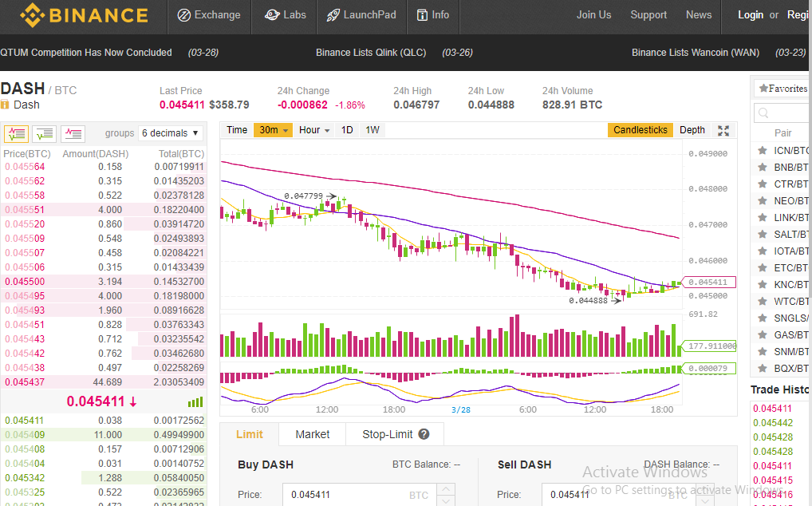This screenshot has width=812, height=506.
Task: Show buy orders only view icon
Action: [x=45, y=133]
